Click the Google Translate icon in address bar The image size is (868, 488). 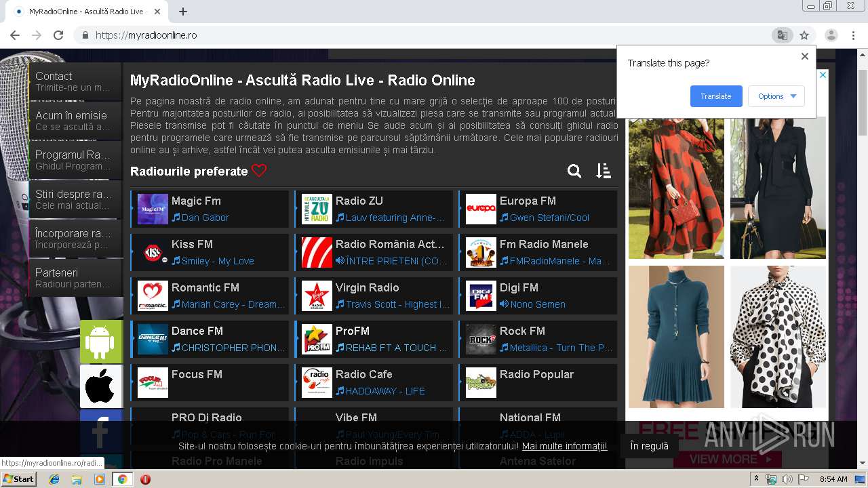tap(783, 35)
